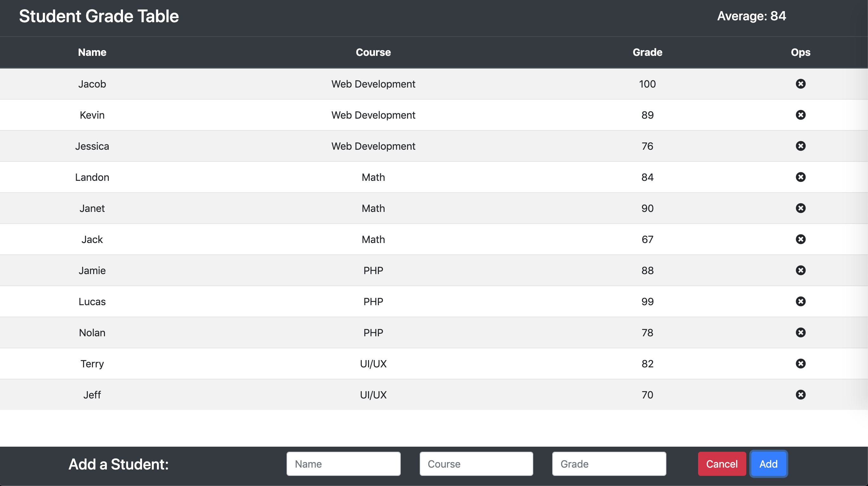Delete Landon's Math grade row

(800, 177)
